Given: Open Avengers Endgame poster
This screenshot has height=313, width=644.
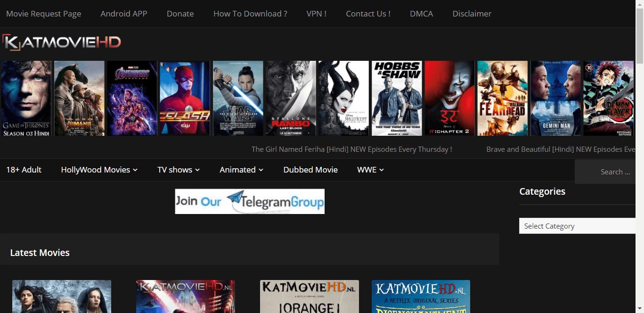Looking at the screenshot, I should click(132, 99).
